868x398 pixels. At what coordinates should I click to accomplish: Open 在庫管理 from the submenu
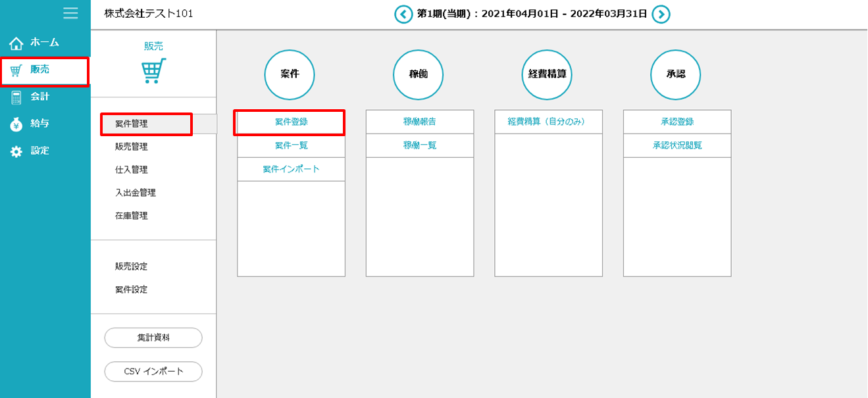pos(132,216)
